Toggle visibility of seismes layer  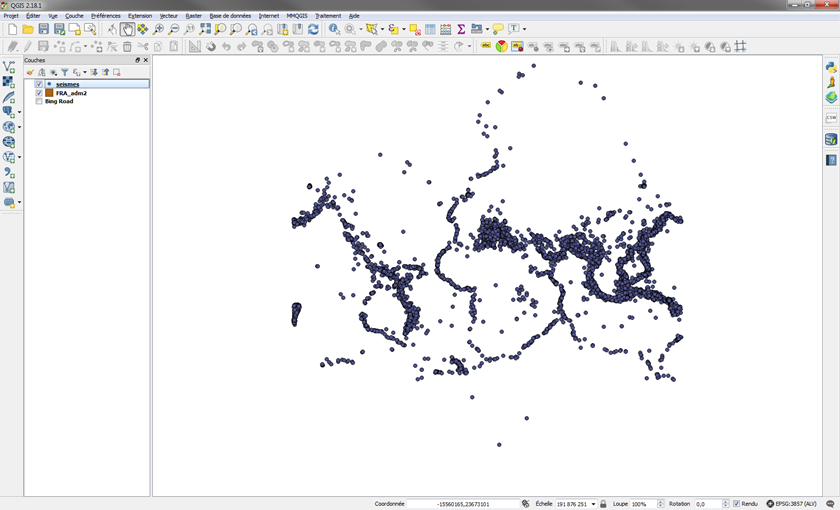[39, 84]
